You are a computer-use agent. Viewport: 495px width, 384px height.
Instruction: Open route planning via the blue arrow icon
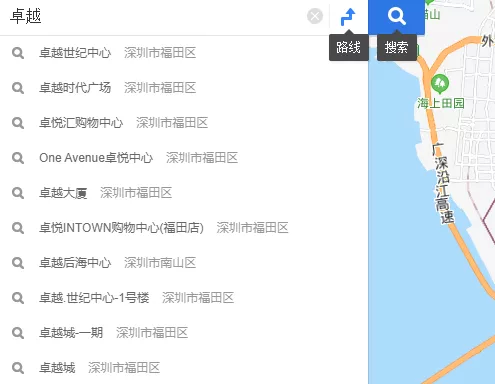pyautogui.click(x=348, y=17)
